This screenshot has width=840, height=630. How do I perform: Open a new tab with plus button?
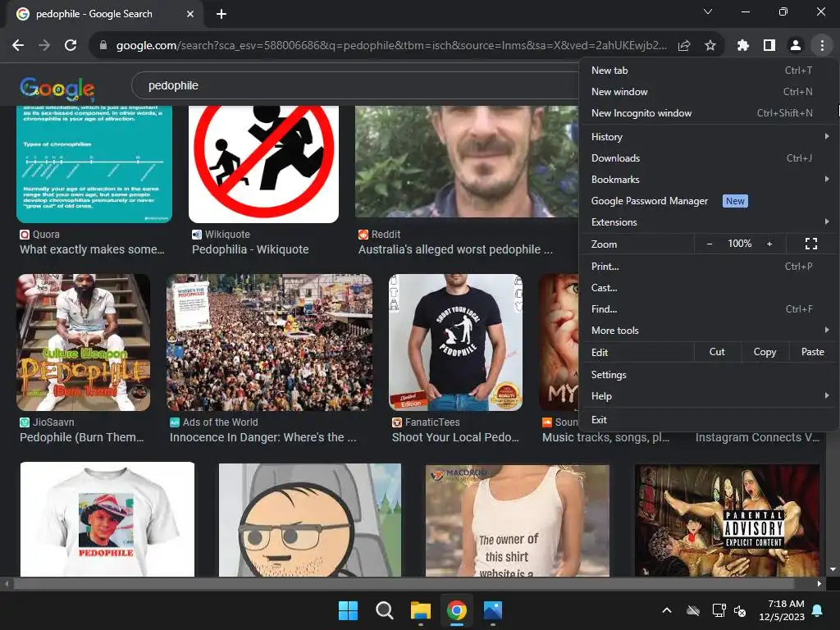(221, 14)
